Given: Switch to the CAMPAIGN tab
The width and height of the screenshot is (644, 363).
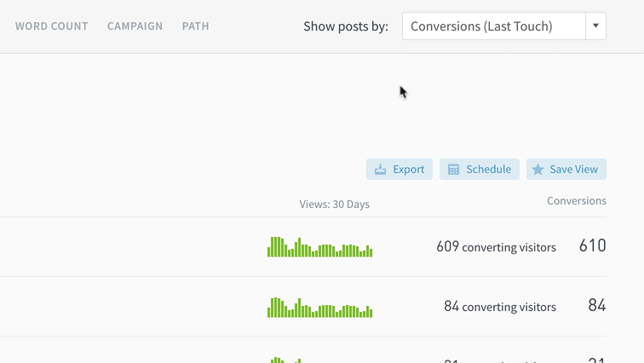Looking at the screenshot, I should pyautogui.click(x=135, y=26).
